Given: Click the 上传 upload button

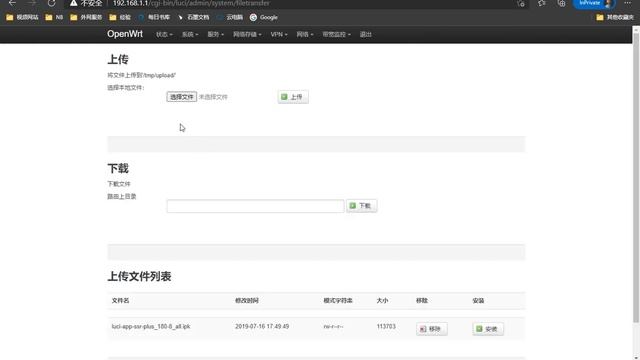Looking at the screenshot, I should (293, 97).
